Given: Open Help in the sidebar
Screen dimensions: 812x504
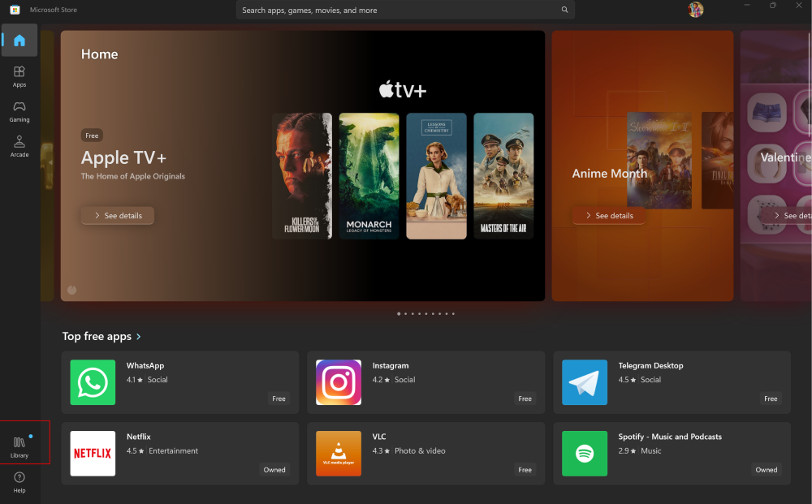Looking at the screenshot, I should pos(19,482).
